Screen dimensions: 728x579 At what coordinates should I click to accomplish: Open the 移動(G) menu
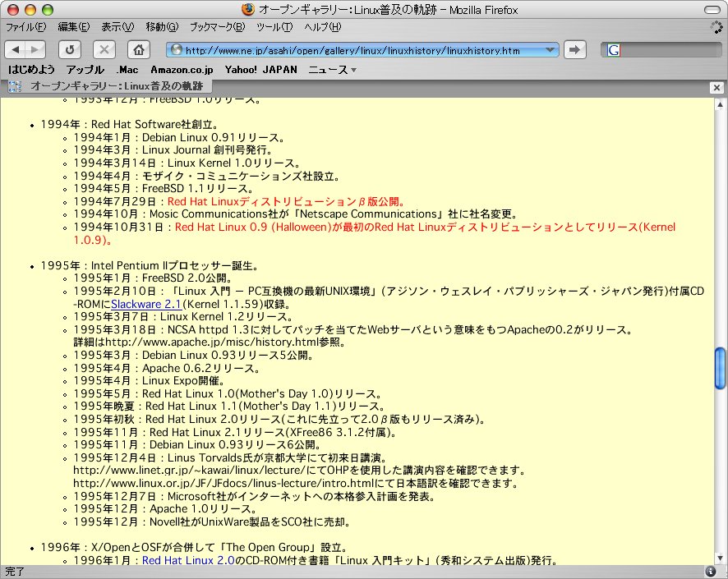[x=162, y=27]
